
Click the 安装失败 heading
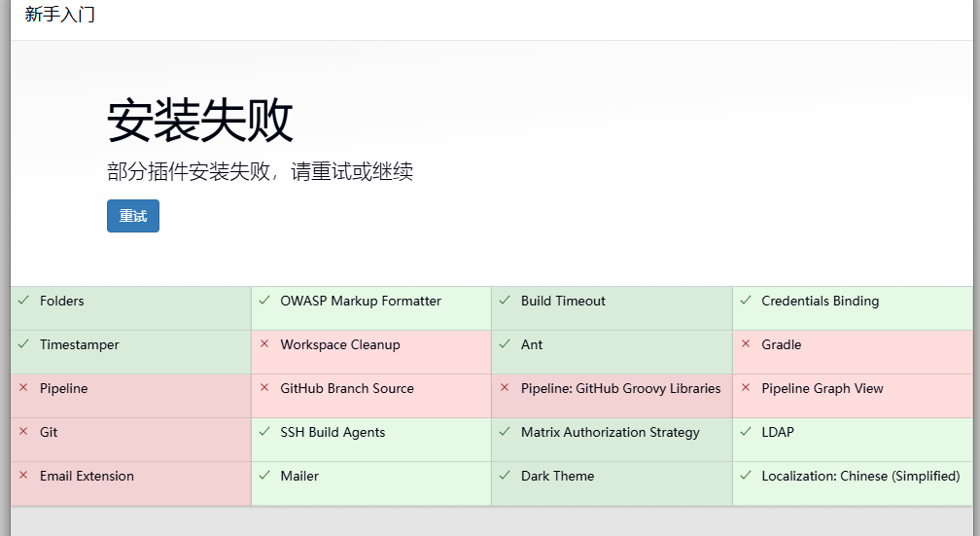(x=200, y=120)
